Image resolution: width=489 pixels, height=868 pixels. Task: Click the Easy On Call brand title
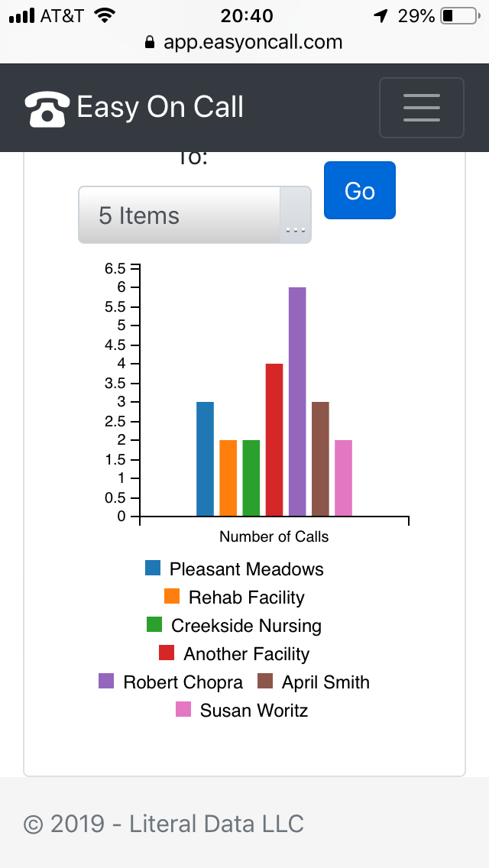pyautogui.click(x=160, y=107)
